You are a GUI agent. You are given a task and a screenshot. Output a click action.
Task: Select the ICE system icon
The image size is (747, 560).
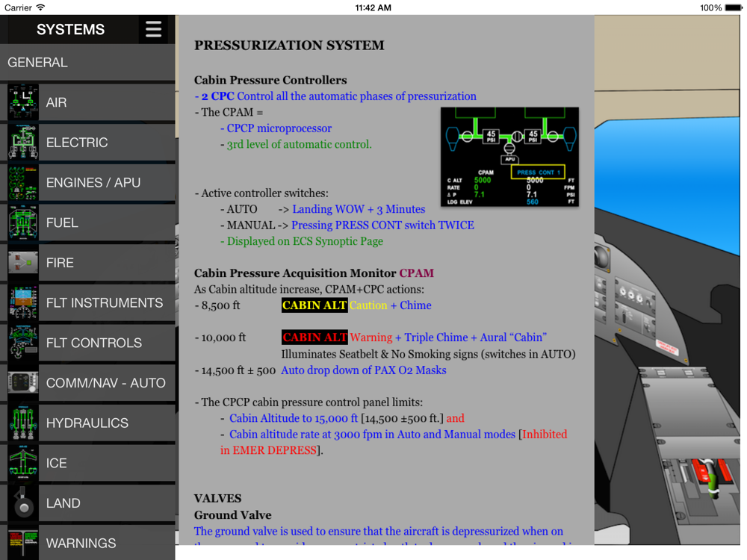point(23,462)
